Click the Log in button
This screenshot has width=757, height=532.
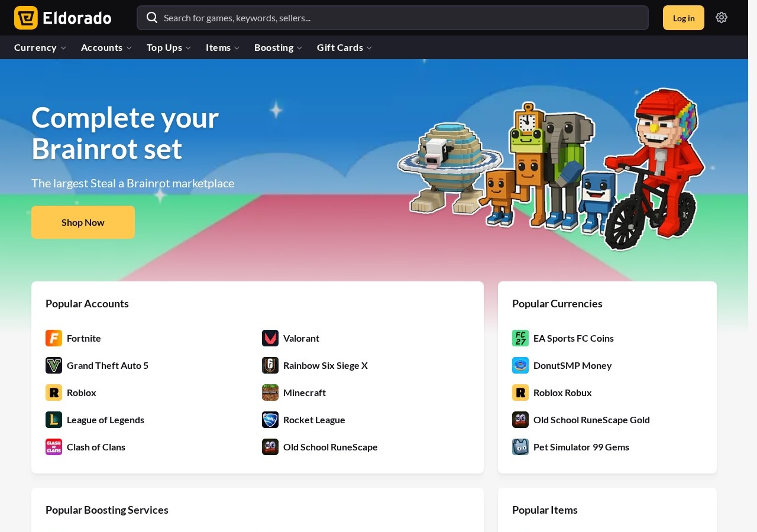[x=684, y=18]
